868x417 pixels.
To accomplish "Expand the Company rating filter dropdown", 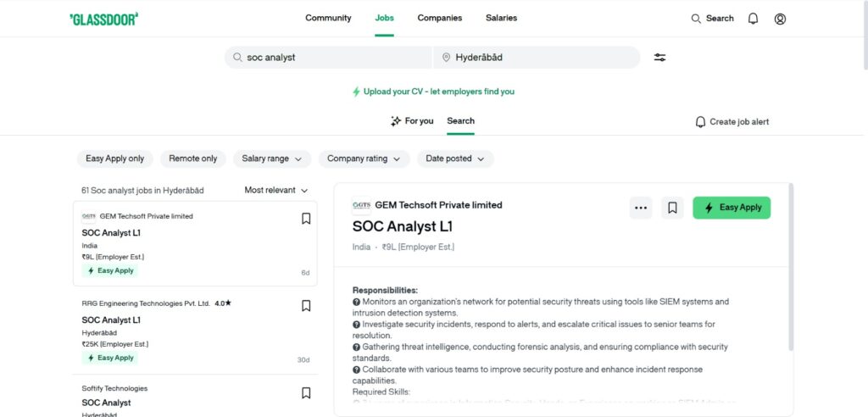I will [364, 159].
